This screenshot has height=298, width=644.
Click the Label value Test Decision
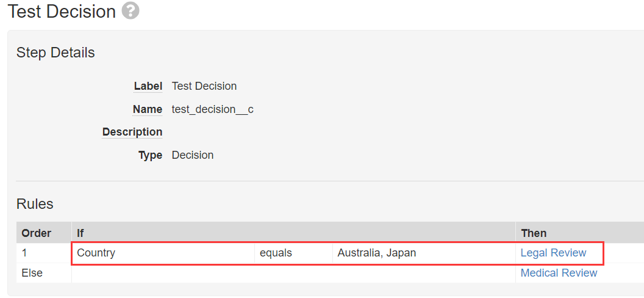204,86
